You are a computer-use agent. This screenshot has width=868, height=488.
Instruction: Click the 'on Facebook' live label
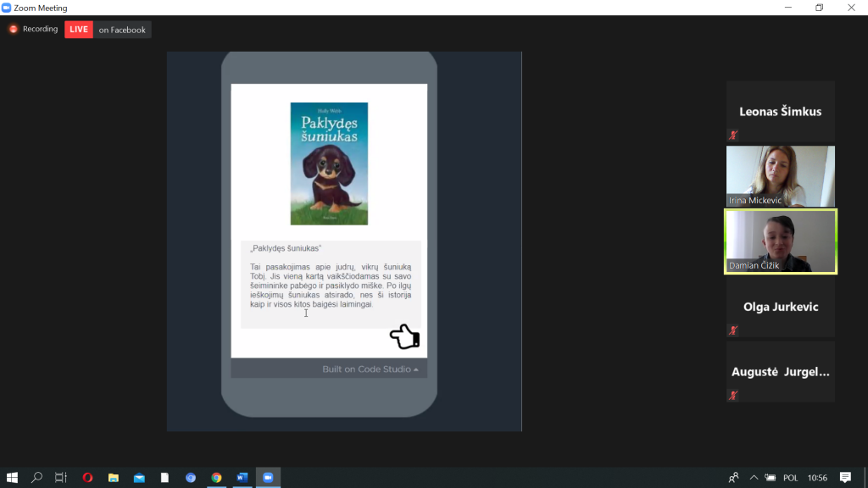click(x=122, y=30)
